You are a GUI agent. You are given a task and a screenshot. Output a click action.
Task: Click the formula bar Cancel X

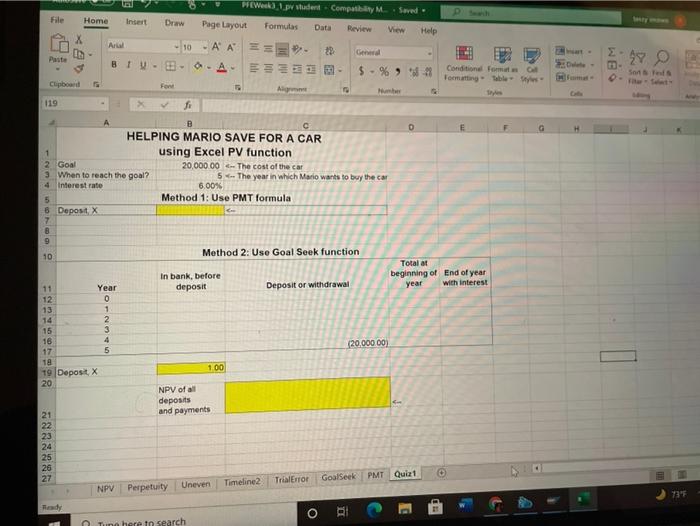tap(141, 104)
